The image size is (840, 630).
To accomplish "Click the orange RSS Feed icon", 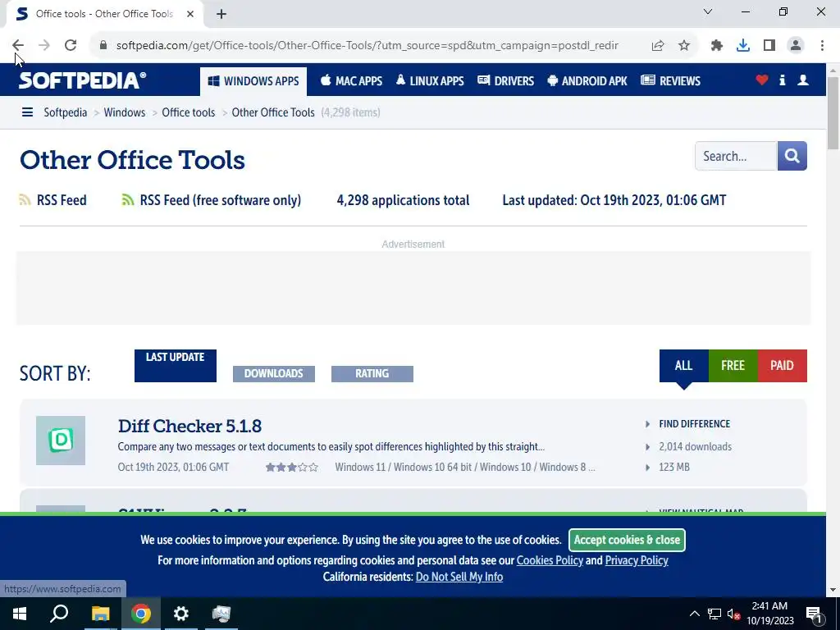I will tap(25, 200).
